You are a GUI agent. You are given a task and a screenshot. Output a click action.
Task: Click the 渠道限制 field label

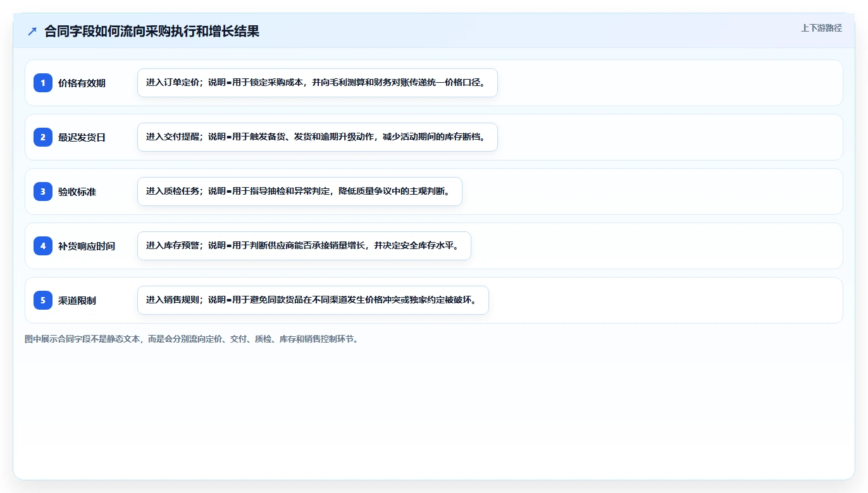77,301
